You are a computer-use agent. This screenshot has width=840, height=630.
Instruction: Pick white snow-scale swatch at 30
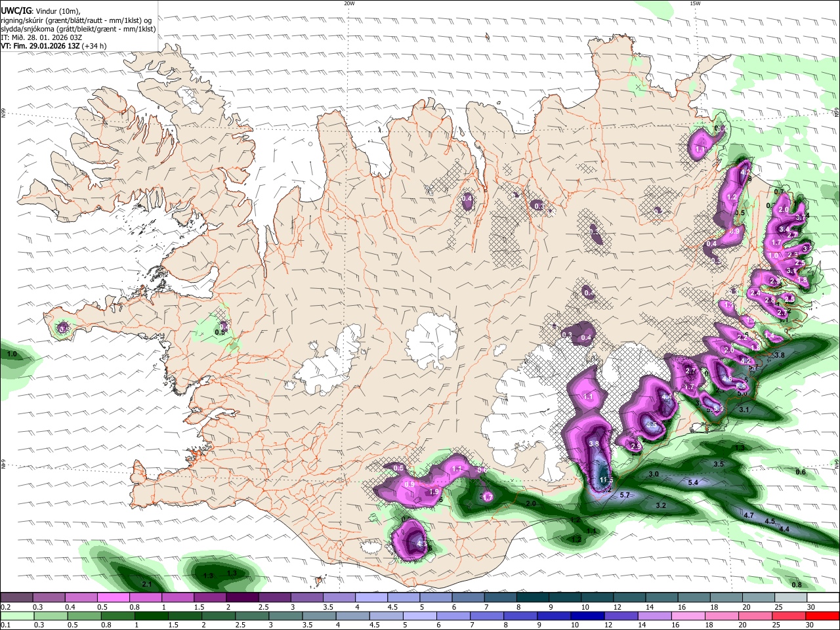(822, 598)
